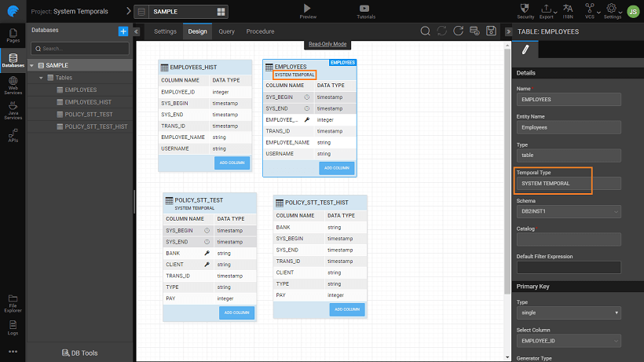The width and height of the screenshot is (644, 362).
Task: Collapse the Tables tree node
Action: [40, 78]
